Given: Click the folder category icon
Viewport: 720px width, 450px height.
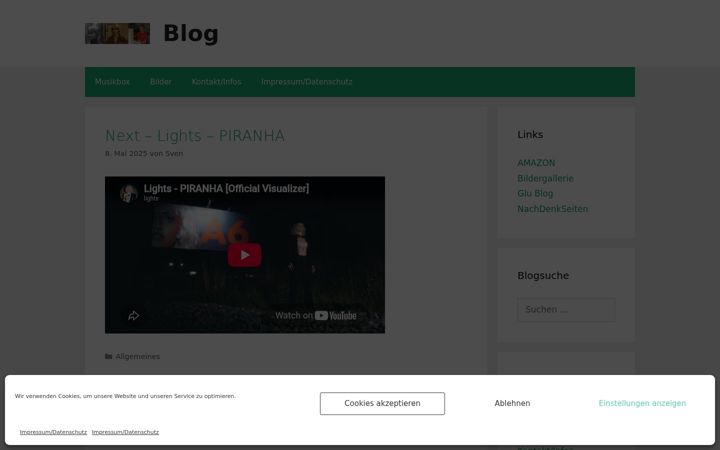Looking at the screenshot, I should (x=109, y=356).
